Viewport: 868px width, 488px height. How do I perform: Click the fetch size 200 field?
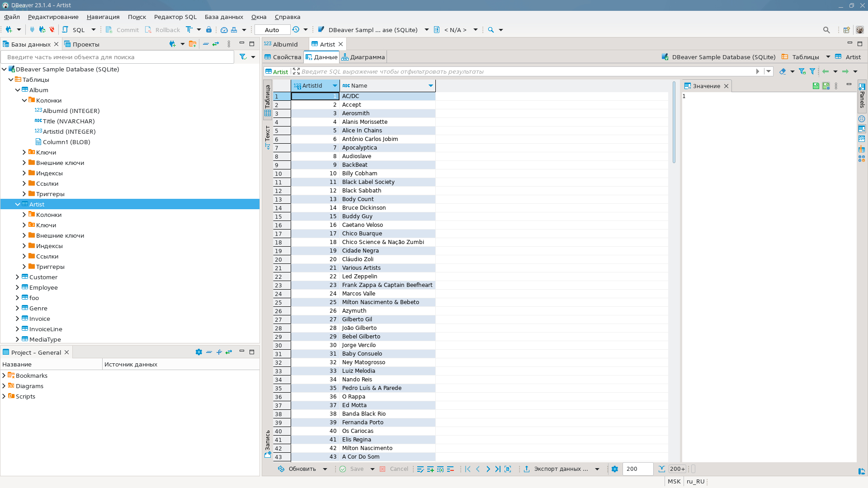(637, 469)
